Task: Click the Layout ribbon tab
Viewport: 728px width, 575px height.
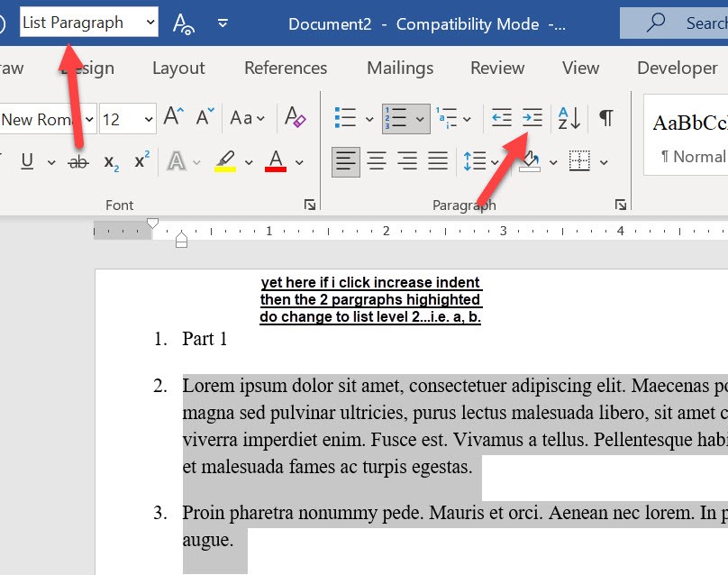Action: 178,68
